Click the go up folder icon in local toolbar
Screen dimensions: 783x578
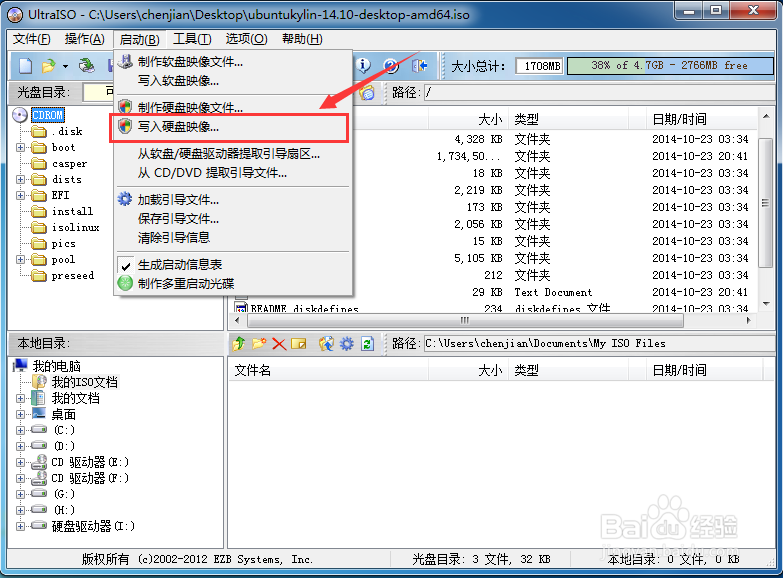pos(239,344)
